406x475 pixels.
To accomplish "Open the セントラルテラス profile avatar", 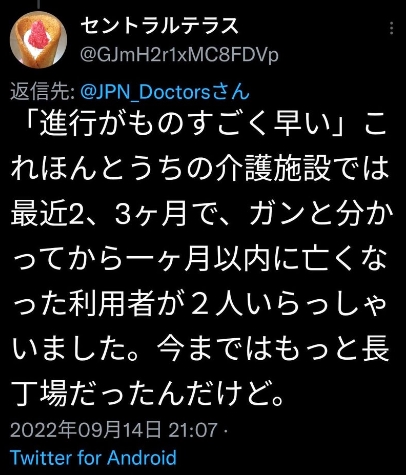I will (39, 39).
